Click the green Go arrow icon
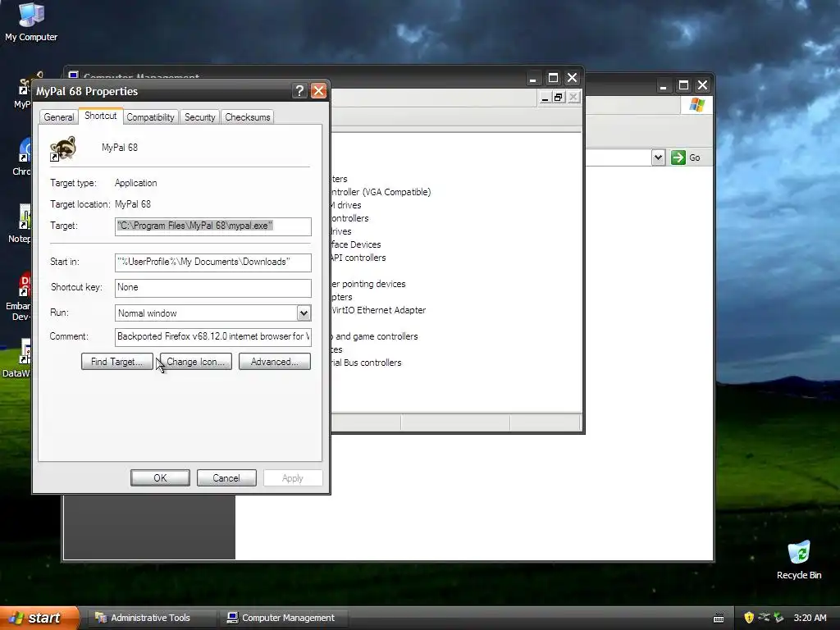Image resolution: width=840 pixels, height=630 pixels. [x=678, y=157]
